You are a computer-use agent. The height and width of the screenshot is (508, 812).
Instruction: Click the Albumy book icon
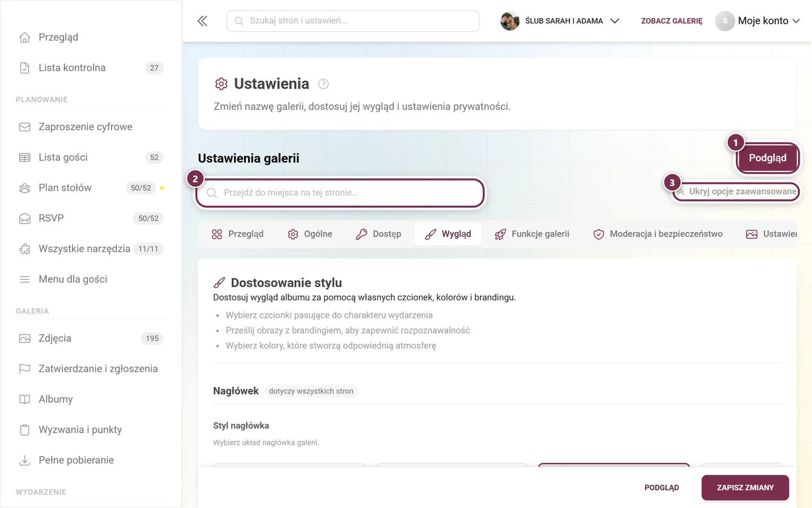(x=25, y=400)
